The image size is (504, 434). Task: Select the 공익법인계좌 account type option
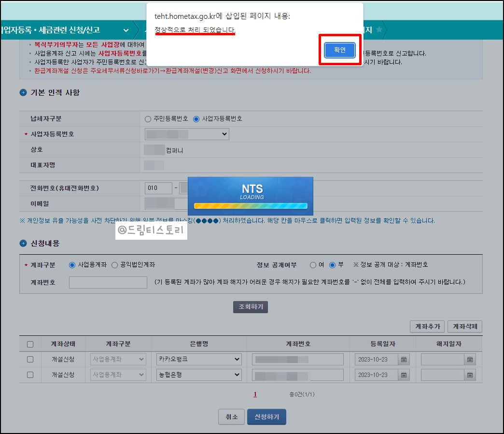(x=115, y=265)
